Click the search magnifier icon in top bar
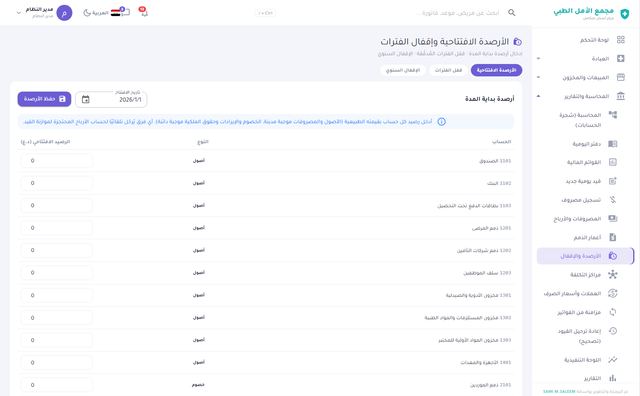Viewport: 640px width, 396px height. click(511, 13)
